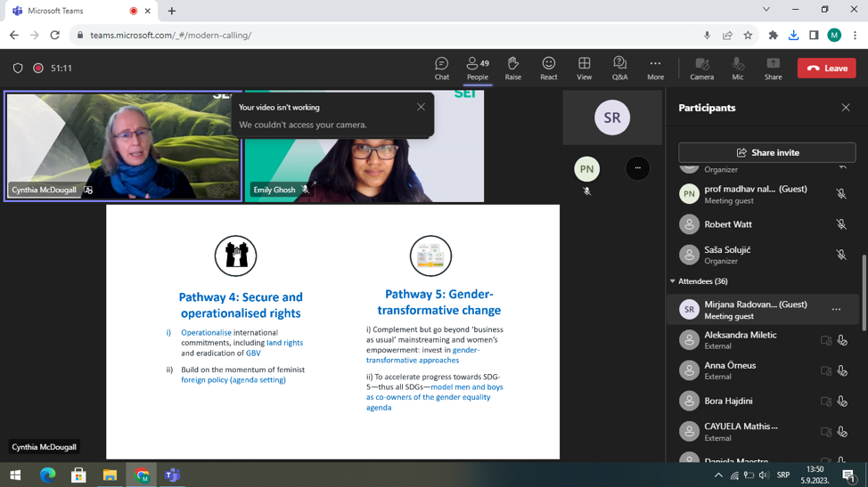This screenshot has width=868, height=487.
Task: Toggle the People participants panel
Action: pyautogui.click(x=478, y=68)
